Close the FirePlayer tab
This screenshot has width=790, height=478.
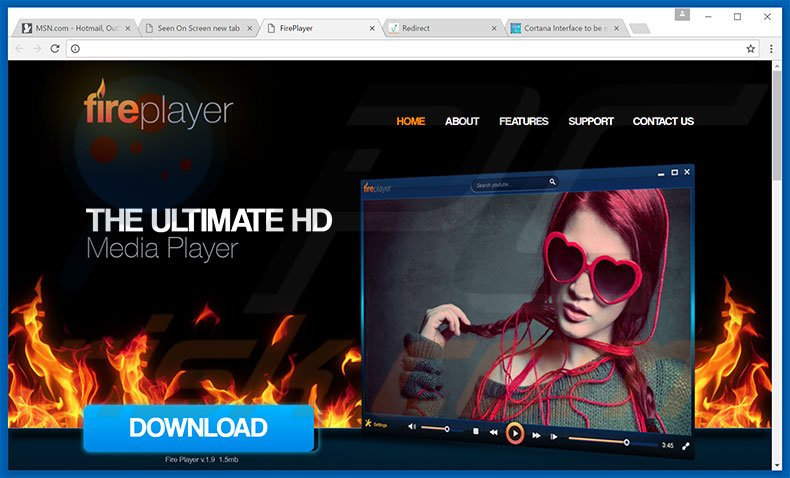372,28
